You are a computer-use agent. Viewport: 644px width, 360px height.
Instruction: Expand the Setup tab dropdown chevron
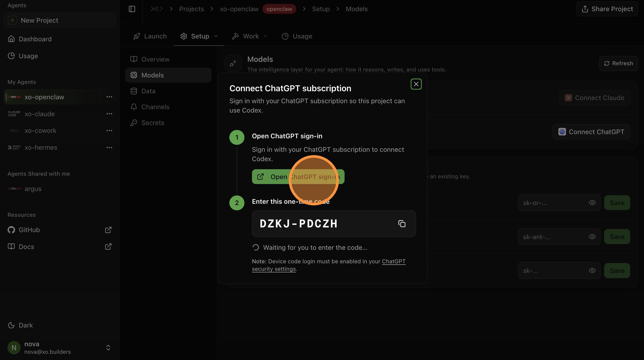[216, 36]
